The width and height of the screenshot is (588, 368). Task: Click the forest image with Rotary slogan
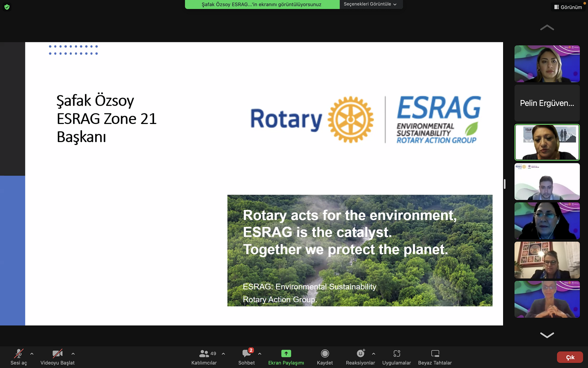click(x=360, y=251)
